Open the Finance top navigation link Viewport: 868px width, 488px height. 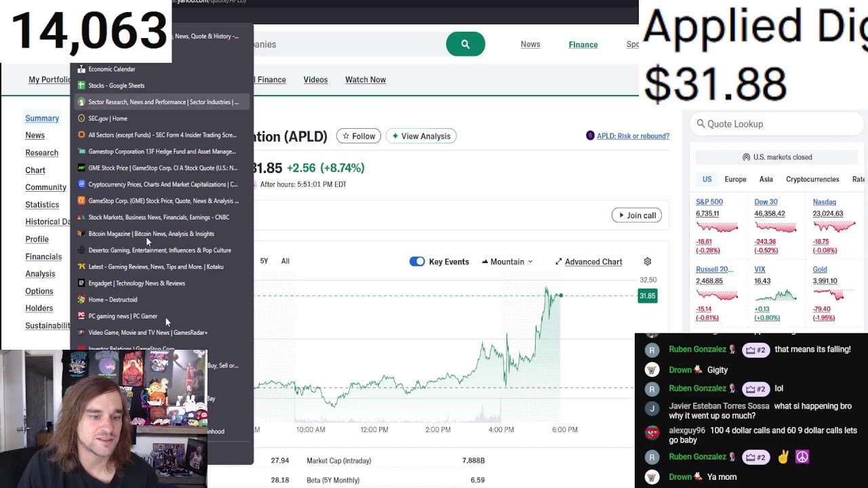583,45
